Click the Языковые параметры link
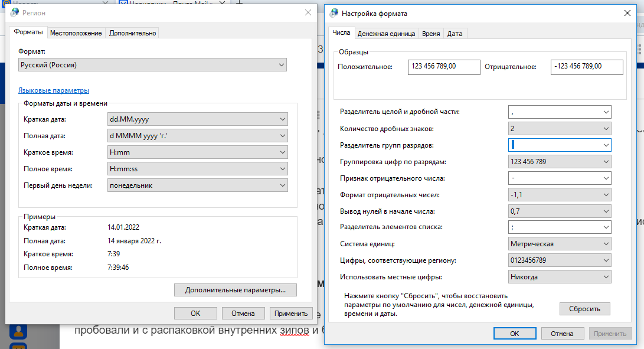The width and height of the screenshot is (644, 349). pyautogui.click(x=54, y=90)
